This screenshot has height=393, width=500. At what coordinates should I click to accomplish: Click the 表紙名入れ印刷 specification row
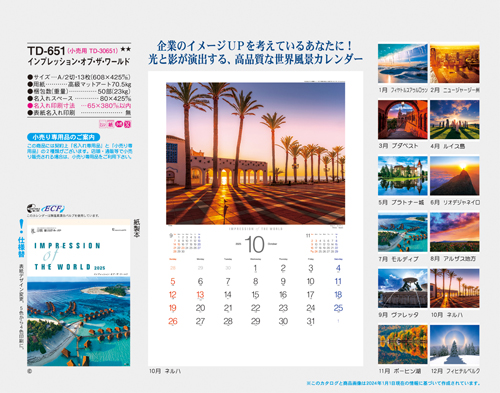(x=79, y=113)
